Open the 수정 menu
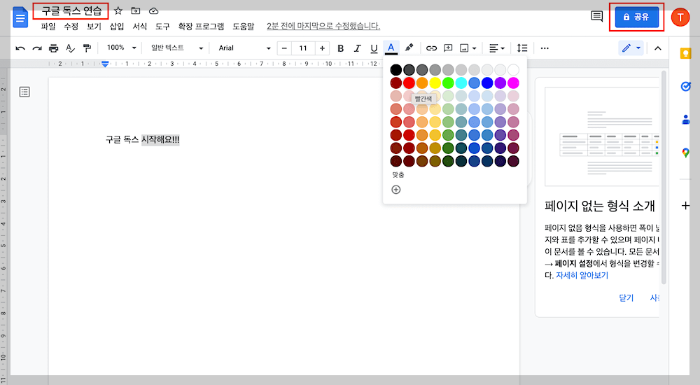 point(71,26)
